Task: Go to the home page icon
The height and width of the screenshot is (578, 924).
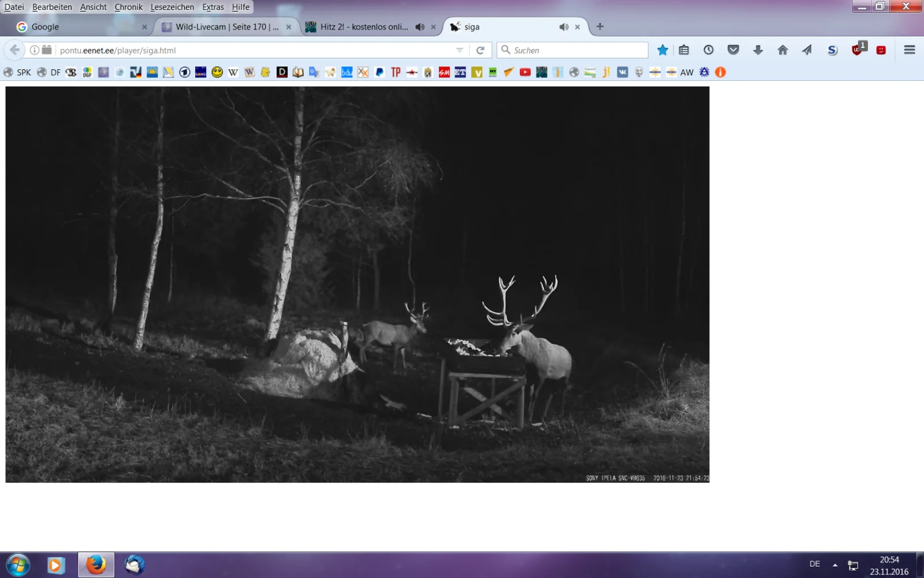Action: (x=783, y=50)
